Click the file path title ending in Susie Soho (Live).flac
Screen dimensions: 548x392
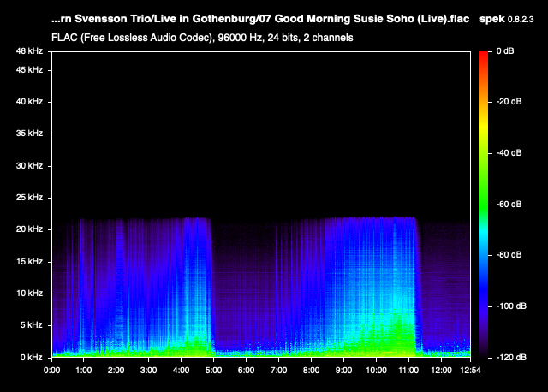pos(260,19)
